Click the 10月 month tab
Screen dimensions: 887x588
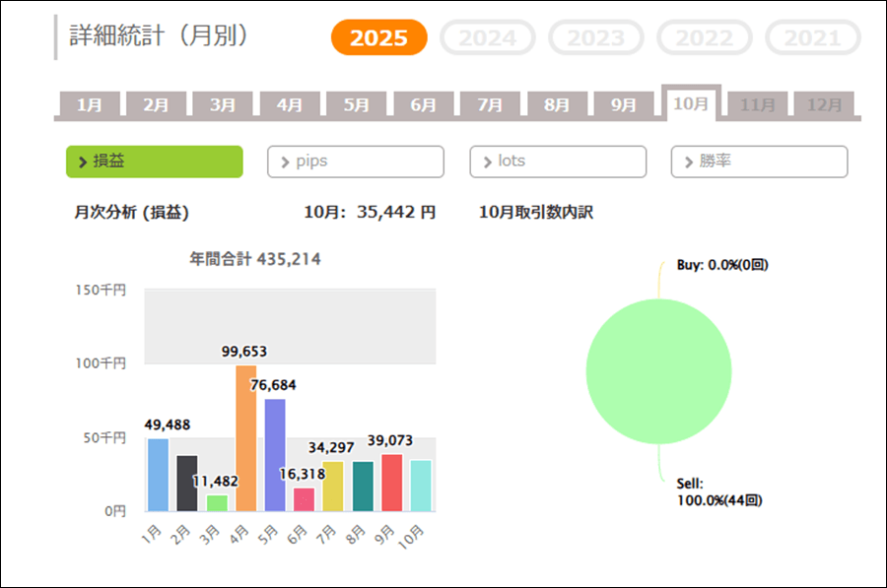(x=691, y=103)
